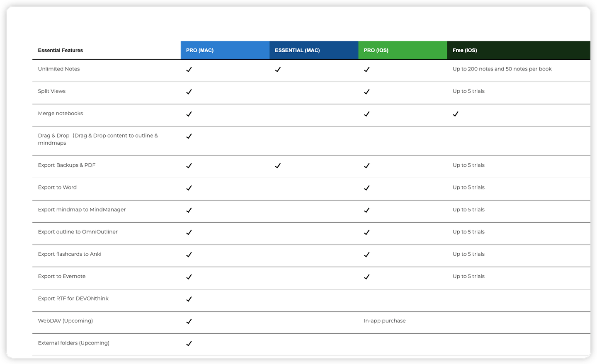Click Export flashcards to Anki checkmark under Pro (iOS)
Screen dimensions: 597x364
tap(366, 255)
